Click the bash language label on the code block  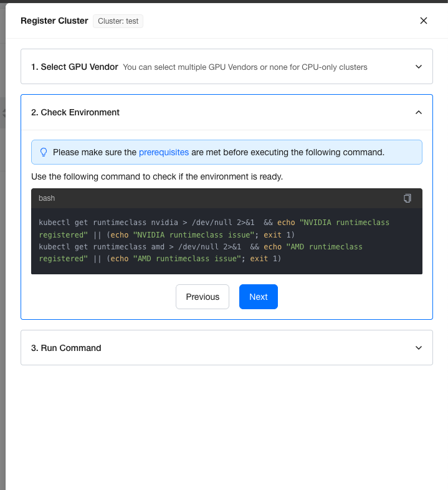tap(47, 198)
